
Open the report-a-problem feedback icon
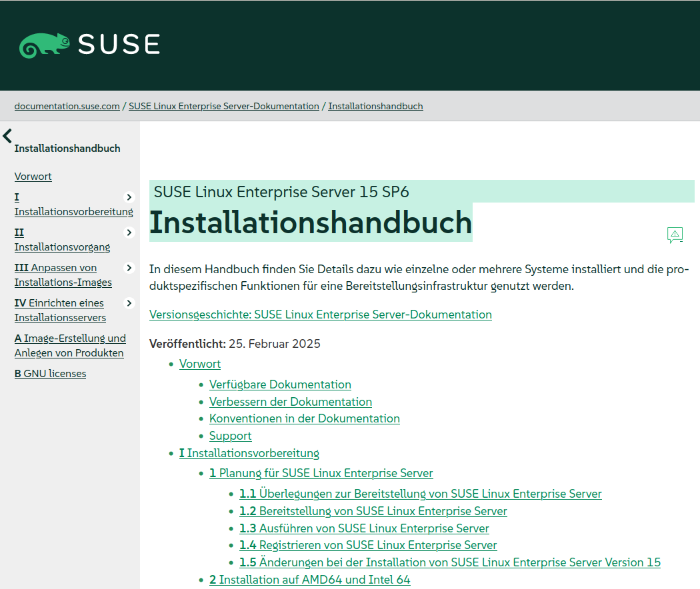pos(675,235)
